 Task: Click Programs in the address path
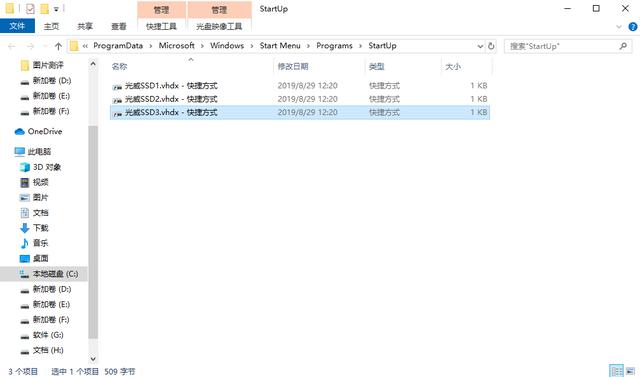click(334, 46)
